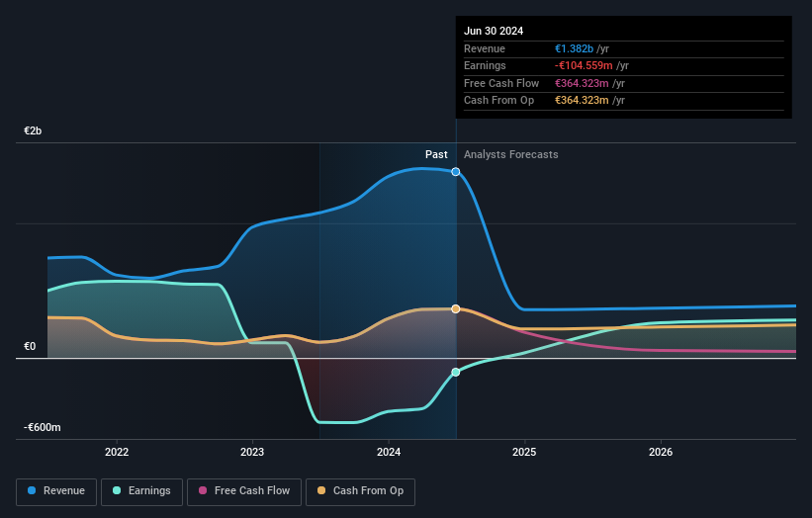
Task: Click the Jun 30 2024 tooltip date
Action: [x=494, y=31]
